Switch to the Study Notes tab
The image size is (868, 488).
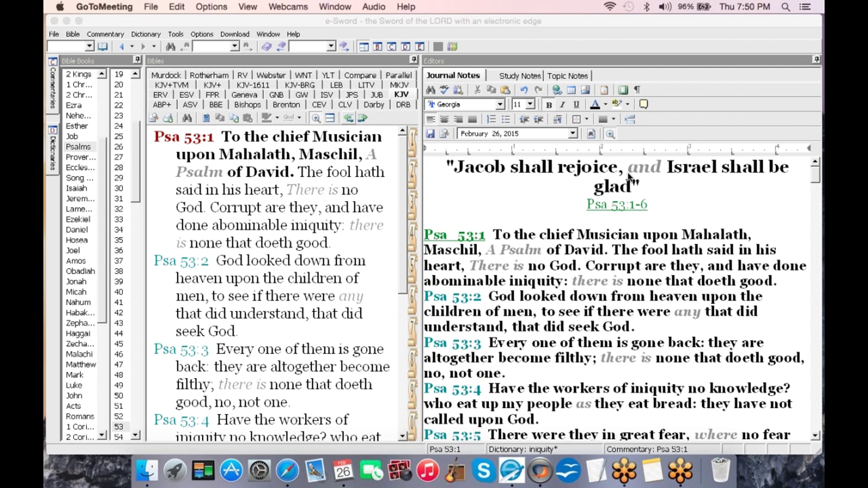(519, 76)
